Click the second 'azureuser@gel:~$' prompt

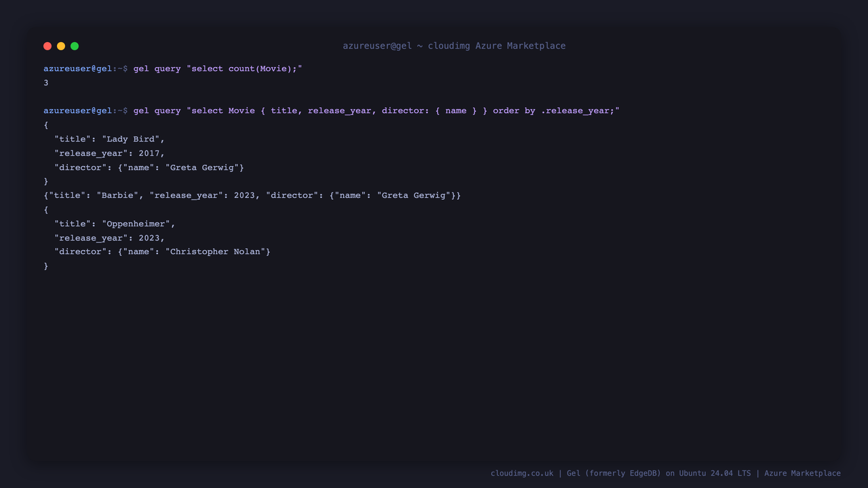pos(85,110)
